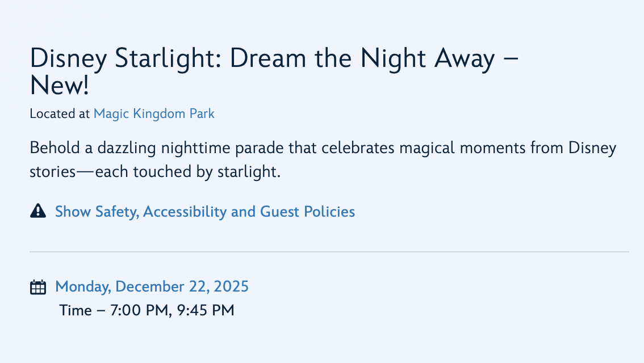Image resolution: width=644 pixels, height=363 pixels.
Task: Click the year "2025" in the date link
Action: coord(232,286)
